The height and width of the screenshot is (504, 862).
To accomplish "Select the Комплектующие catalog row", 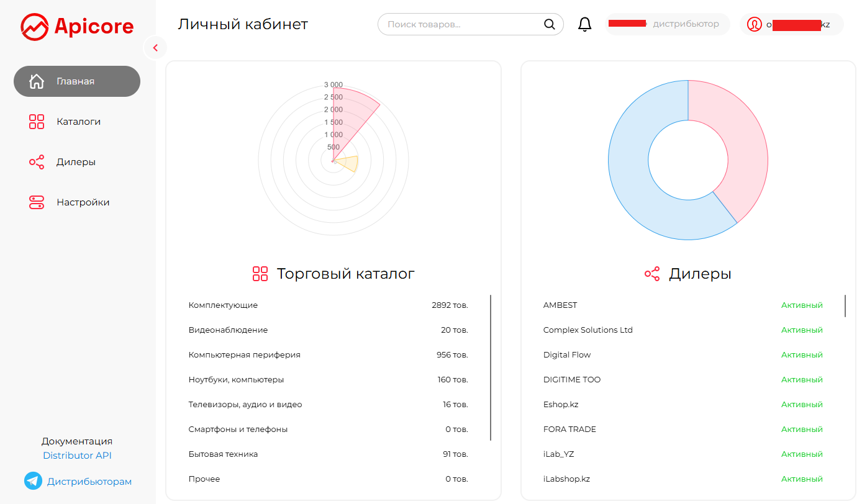I will pos(328,305).
